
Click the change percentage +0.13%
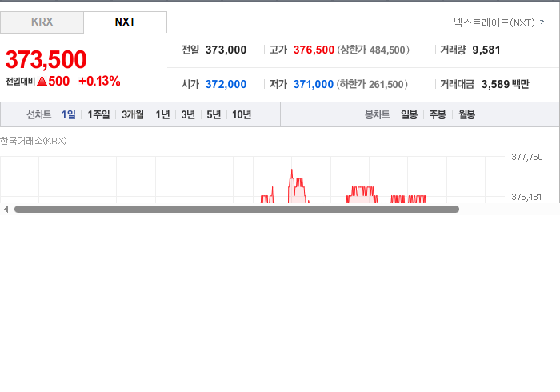(x=99, y=81)
